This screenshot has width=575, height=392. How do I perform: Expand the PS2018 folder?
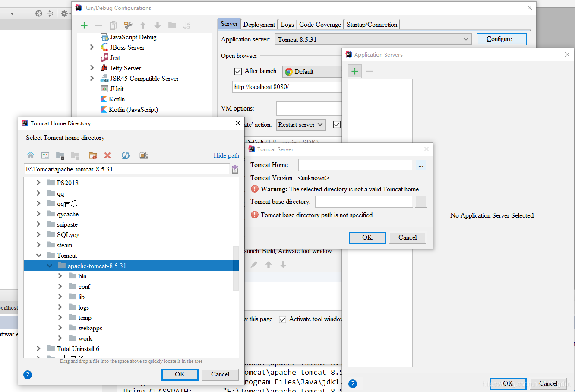coord(38,183)
